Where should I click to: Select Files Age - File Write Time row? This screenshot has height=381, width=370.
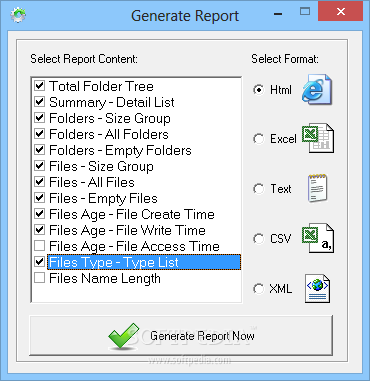(127, 230)
